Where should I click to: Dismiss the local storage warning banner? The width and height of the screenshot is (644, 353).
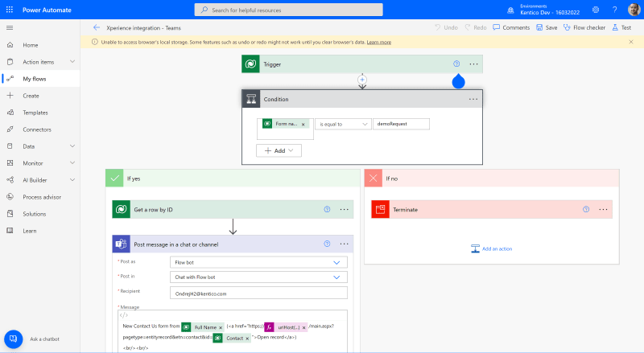(x=631, y=42)
